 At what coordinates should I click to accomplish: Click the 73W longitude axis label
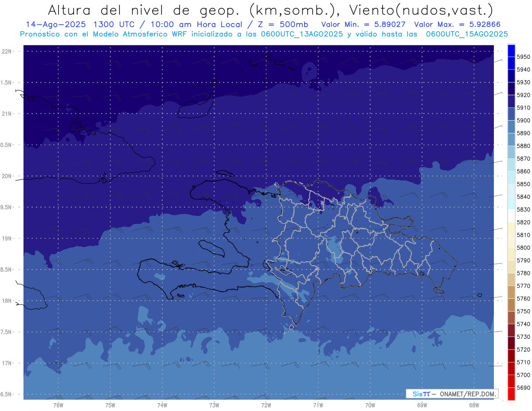[214, 405]
